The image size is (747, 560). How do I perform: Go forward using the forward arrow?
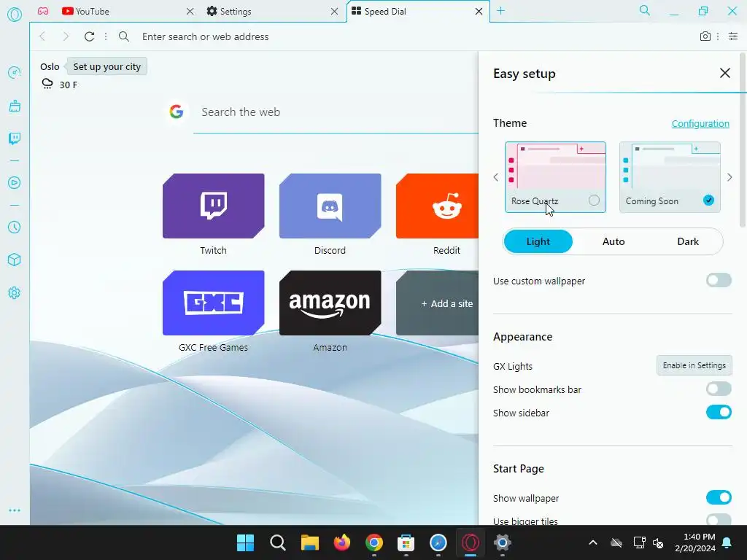coord(66,36)
